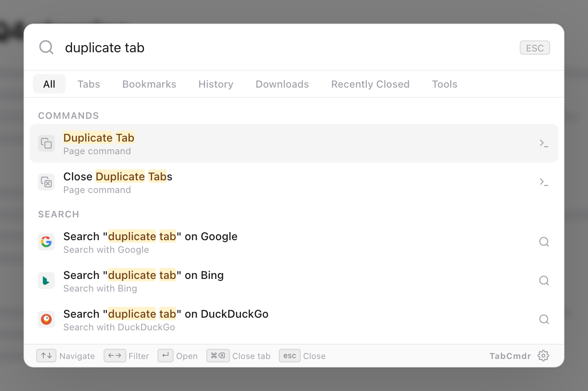This screenshot has height=391, width=588.
Task: Click the magnifier icon on the Bing row
Action: (544, 281)
